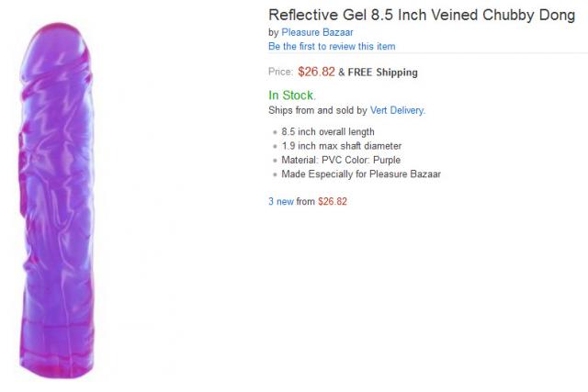Click the $26.82 price after '3 new from'
Viewport: 588px width, 392px height.
point(333,201)
